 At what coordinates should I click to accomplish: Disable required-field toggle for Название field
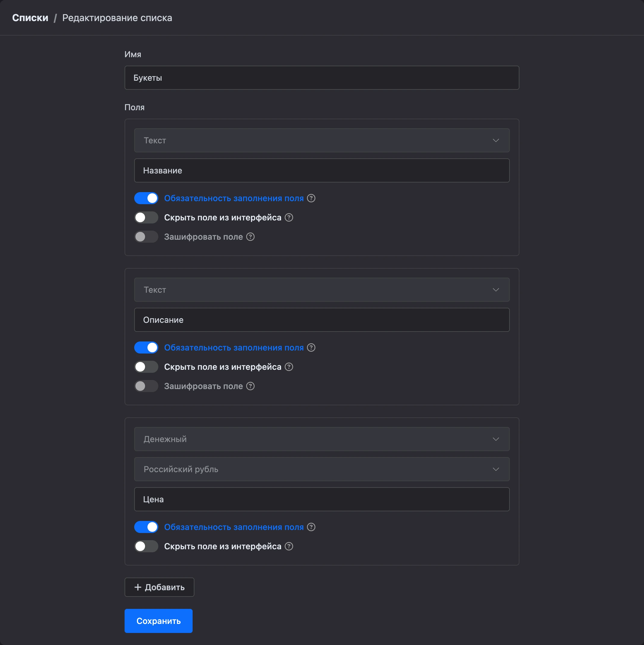[x=146, y=198]
